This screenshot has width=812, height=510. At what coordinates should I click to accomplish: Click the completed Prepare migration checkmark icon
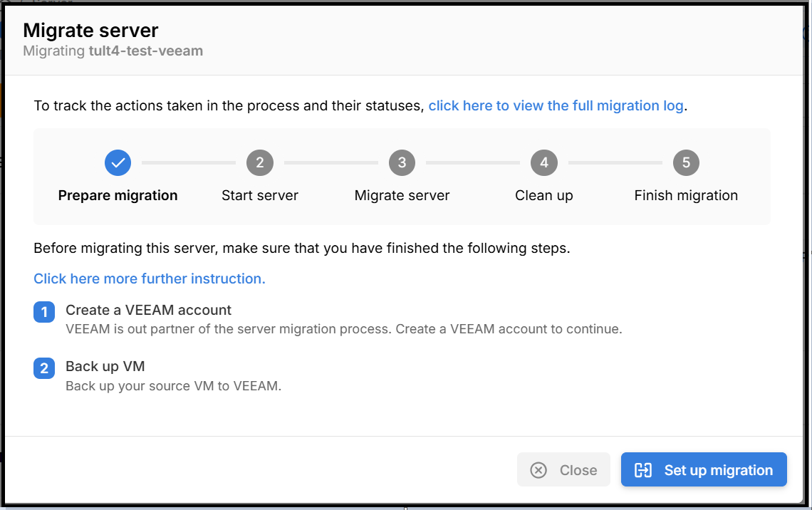pyautogui.click(x=118, y=163)
